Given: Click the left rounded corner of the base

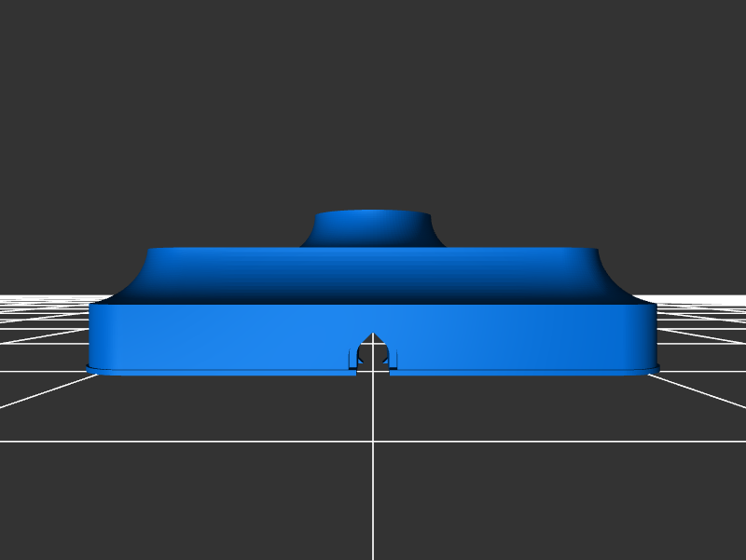Looking at the screenshot, I should 95,335.
